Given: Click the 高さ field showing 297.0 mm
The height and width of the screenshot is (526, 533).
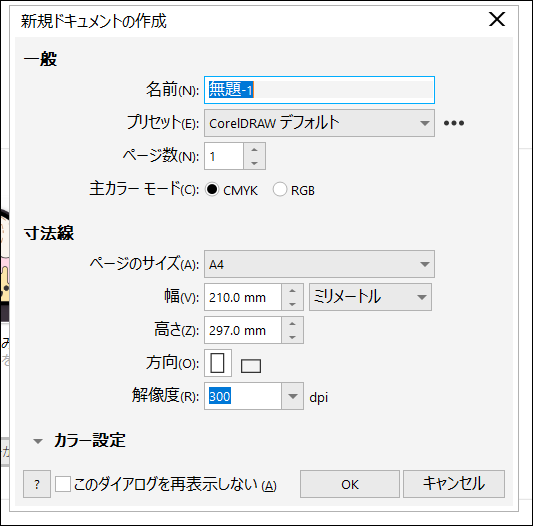Looking at the screenshot, I should [x=243, y=330].
